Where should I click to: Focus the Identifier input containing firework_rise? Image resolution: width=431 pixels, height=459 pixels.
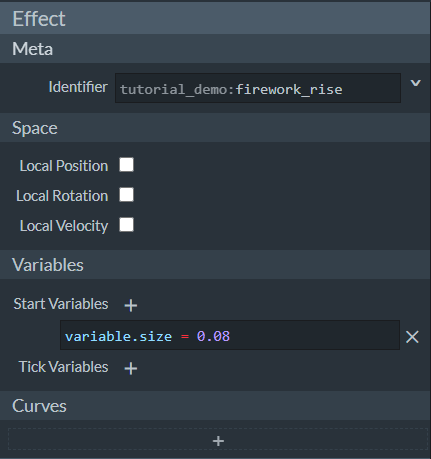click(x=258, y=88)
